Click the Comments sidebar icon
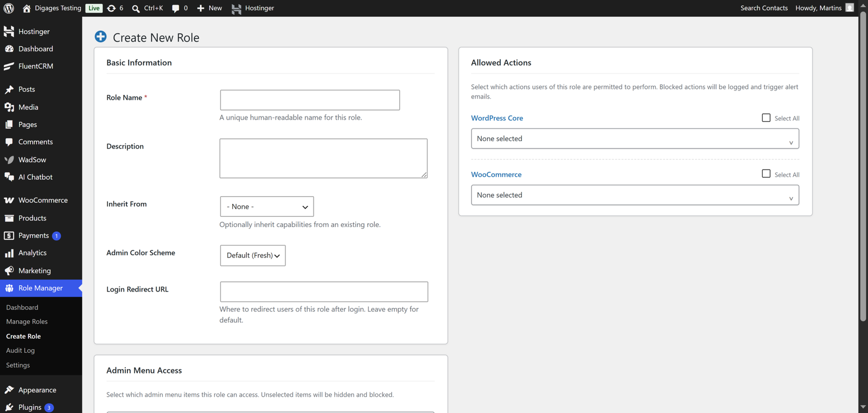This screenshot has width=868, height=413. click(x=9, y=142)
